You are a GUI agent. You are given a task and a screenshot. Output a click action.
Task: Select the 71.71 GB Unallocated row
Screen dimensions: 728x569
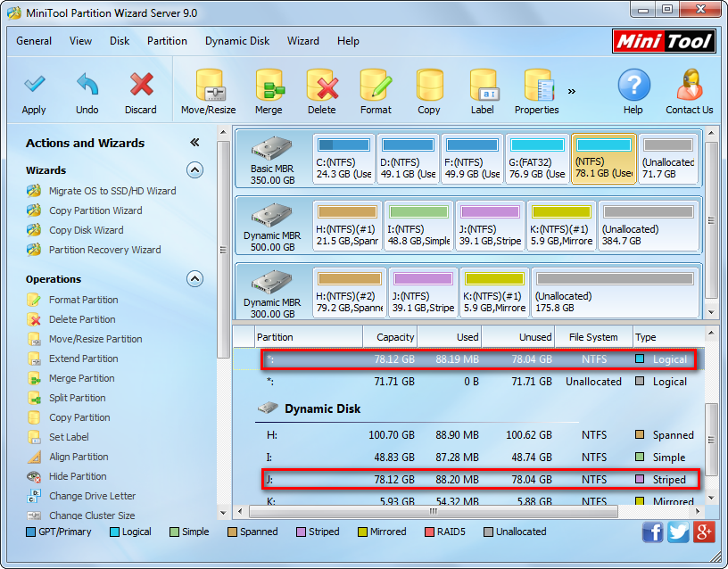pyautogui.click(x=481, y=382)
